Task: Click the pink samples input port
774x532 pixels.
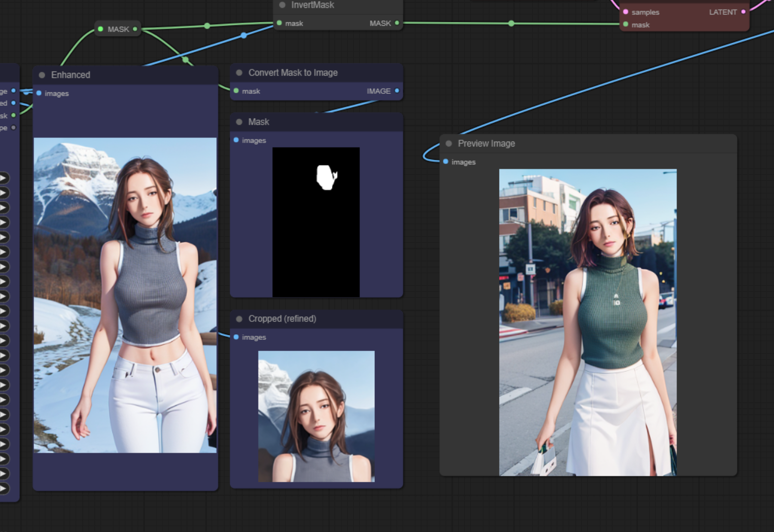Action: coord(625,12)
